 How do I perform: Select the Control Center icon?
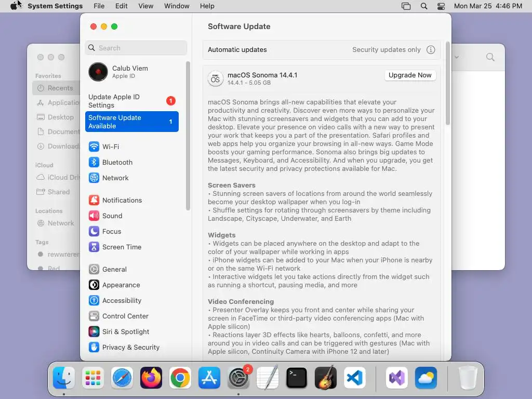tap(94, 316)
